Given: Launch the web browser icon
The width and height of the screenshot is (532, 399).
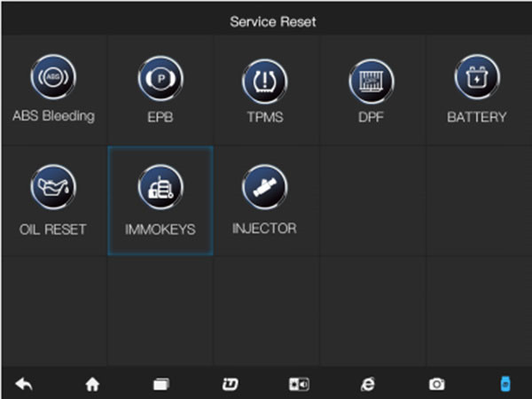Looking at the screenshot, I should (x=368, y=385).
